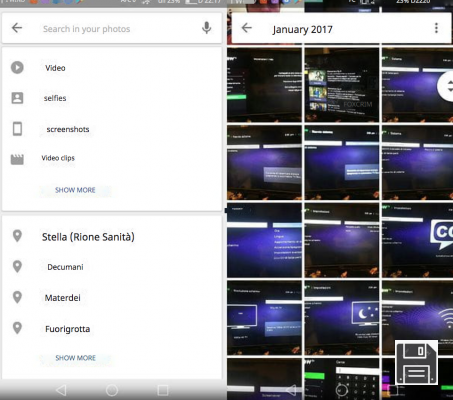Tap Android back navigation button on left screen
453x400 pixels.
[x=61, y=390]
